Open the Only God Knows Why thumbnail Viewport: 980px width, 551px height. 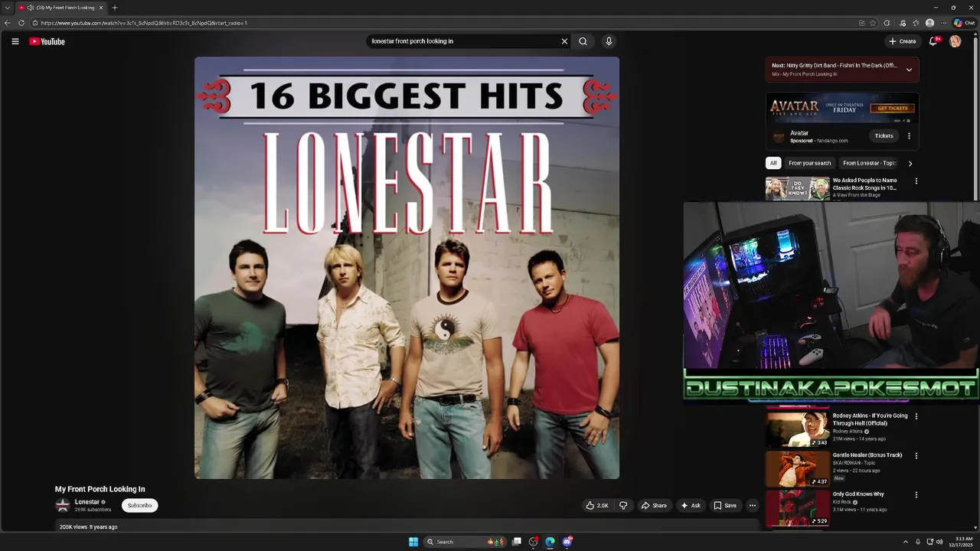[x=797, y=507]
